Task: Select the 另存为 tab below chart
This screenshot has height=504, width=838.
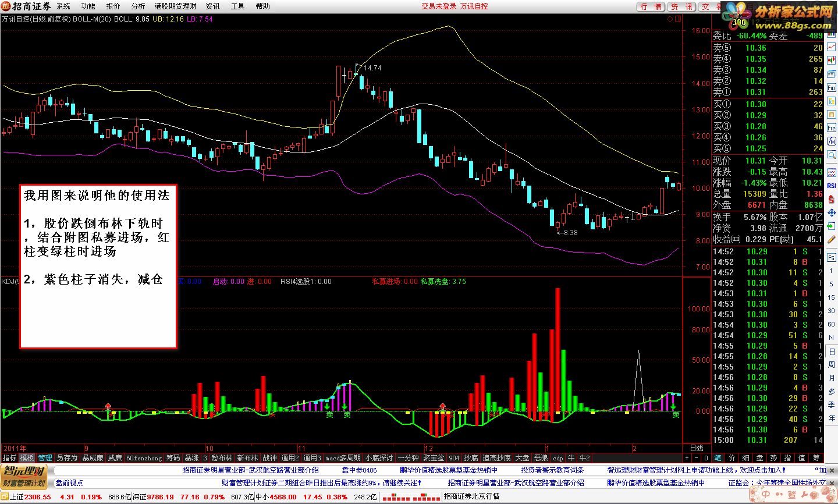Action: [67, 458]
